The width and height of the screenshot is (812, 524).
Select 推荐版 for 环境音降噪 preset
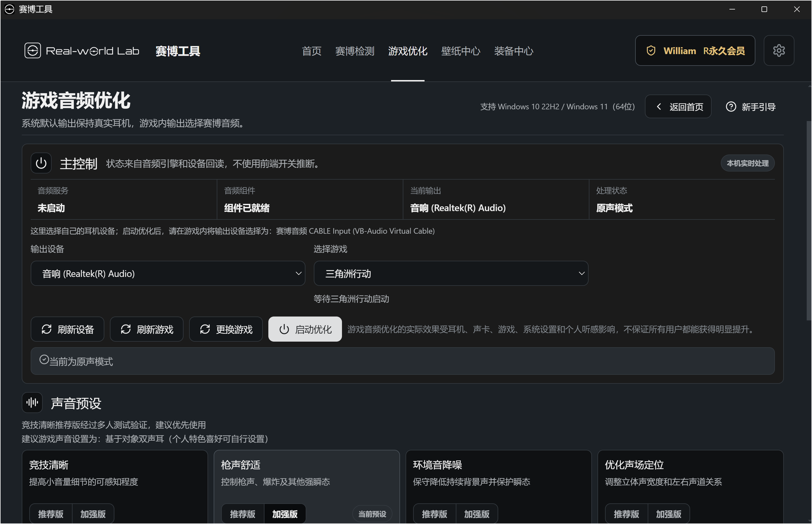click(435, 514)
